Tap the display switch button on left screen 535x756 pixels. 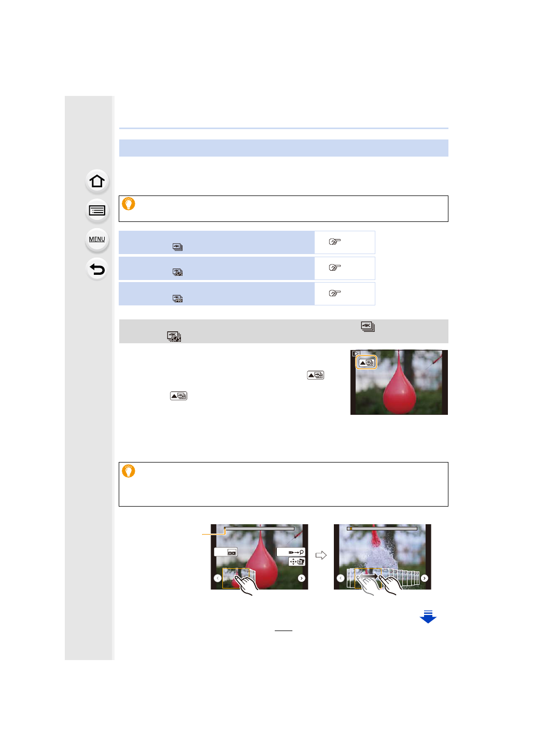click(226, 552)
